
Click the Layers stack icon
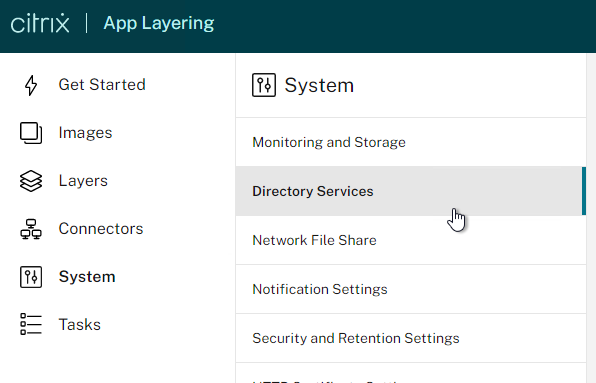click(31, 181)
